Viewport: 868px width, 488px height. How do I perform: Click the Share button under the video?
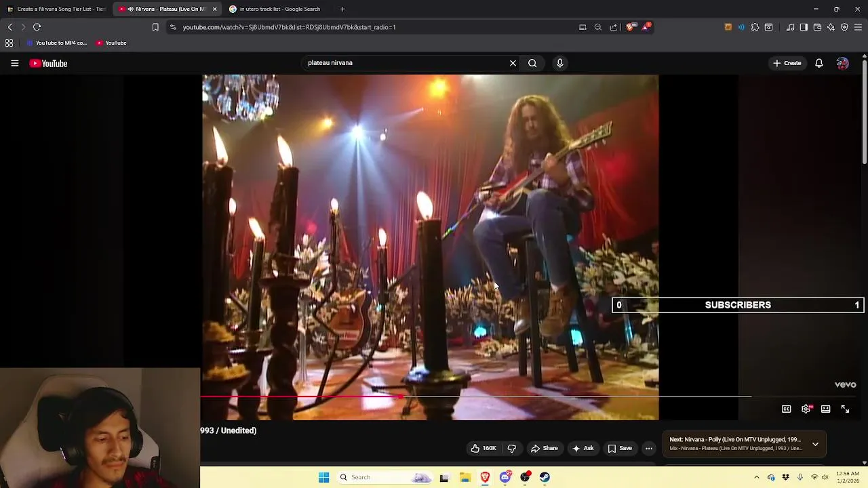click(x=544, y=448)
